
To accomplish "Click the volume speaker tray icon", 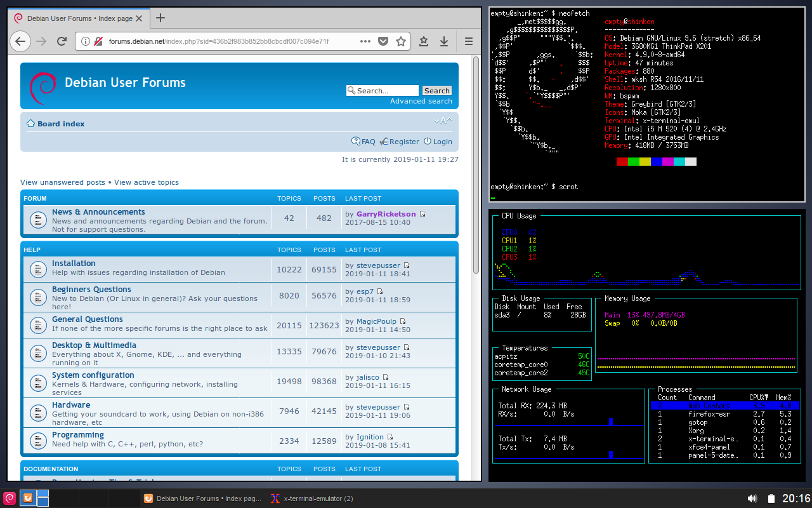I will (752, 498).
